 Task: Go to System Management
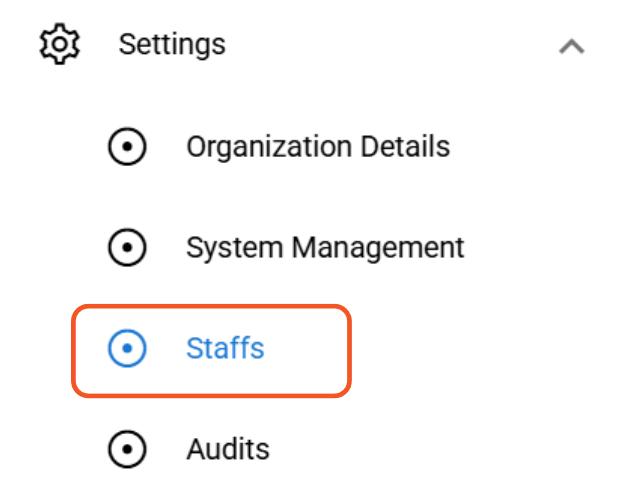click(324, 247)
